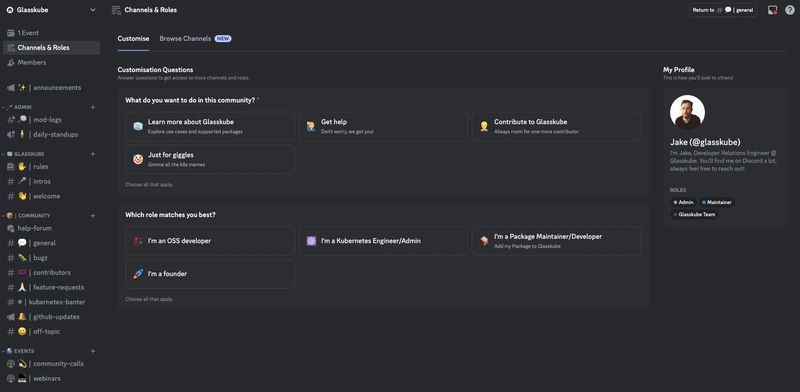800x392 pixels.
Task: Open the github-updates channel
Action: click(51, 317)
